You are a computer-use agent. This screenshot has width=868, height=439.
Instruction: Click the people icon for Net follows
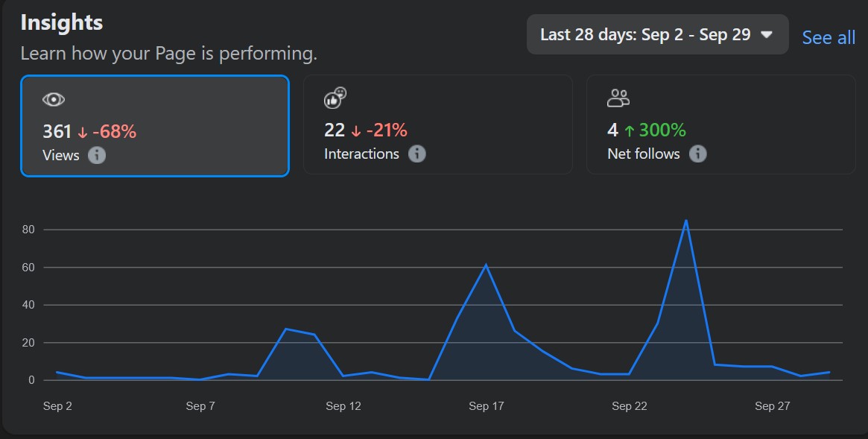coord(618,98)
